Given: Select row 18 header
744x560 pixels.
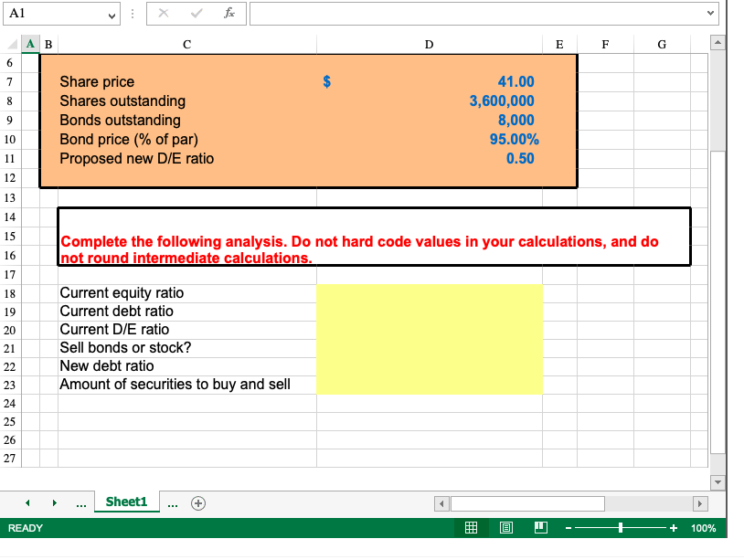Looking at the screenshot, I should pos(10,293).
